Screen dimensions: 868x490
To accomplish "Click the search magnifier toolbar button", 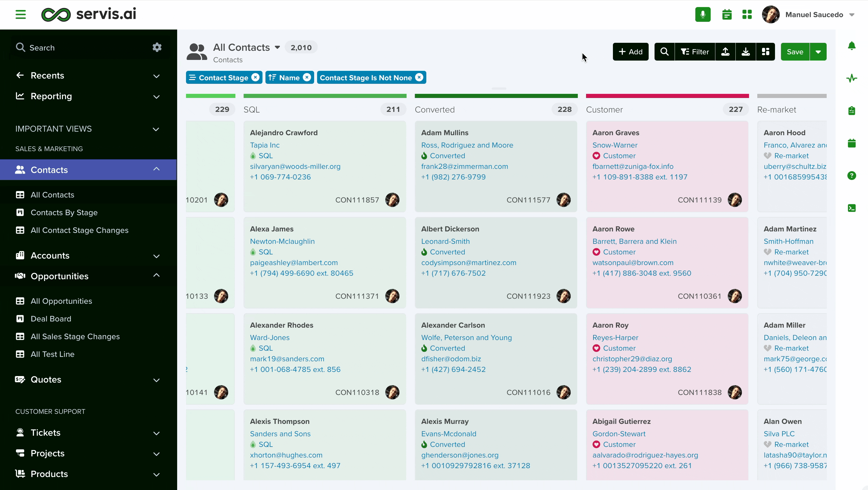I will pyautogui.click(x=665, y=52).
